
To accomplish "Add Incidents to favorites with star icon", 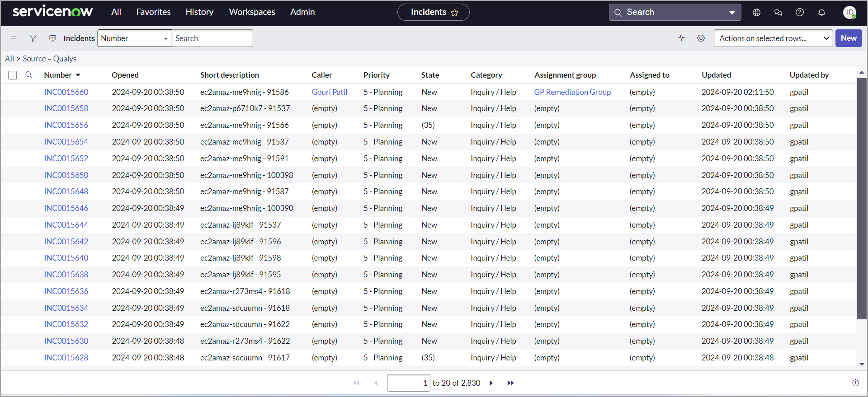I will click(455, 13).
